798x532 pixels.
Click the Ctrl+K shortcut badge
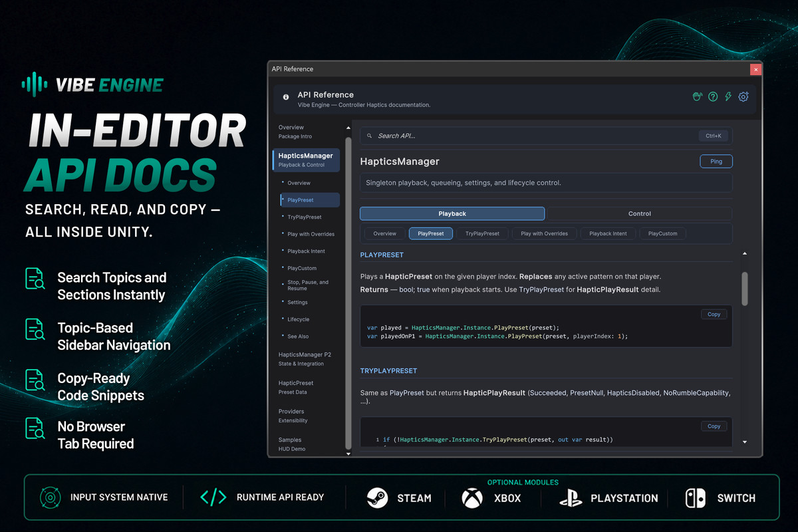point(714,136)
